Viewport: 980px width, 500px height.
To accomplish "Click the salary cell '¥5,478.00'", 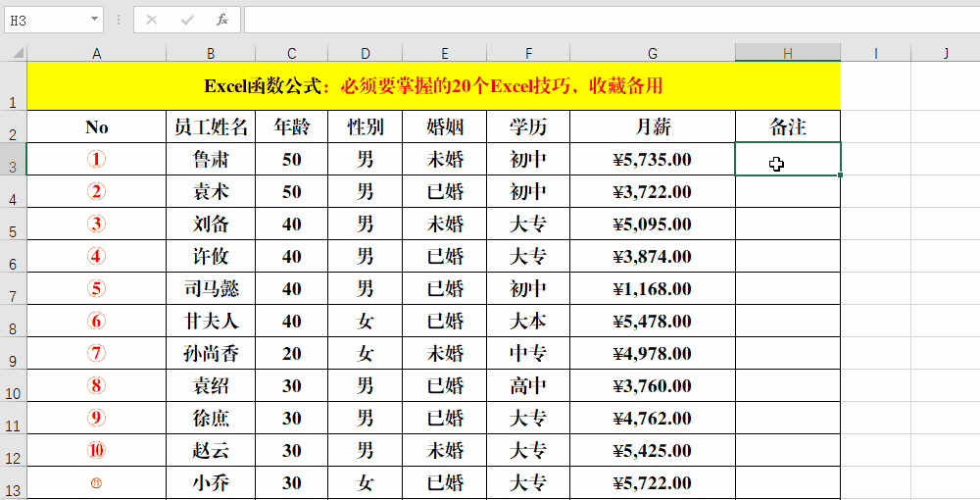I will pyautogui.click(x=653, y=321).
